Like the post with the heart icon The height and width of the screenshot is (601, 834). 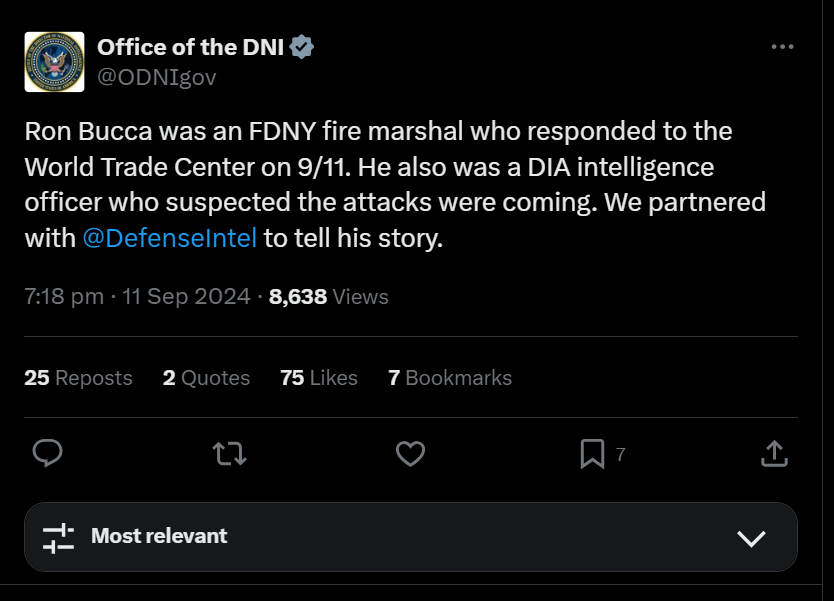411,454
